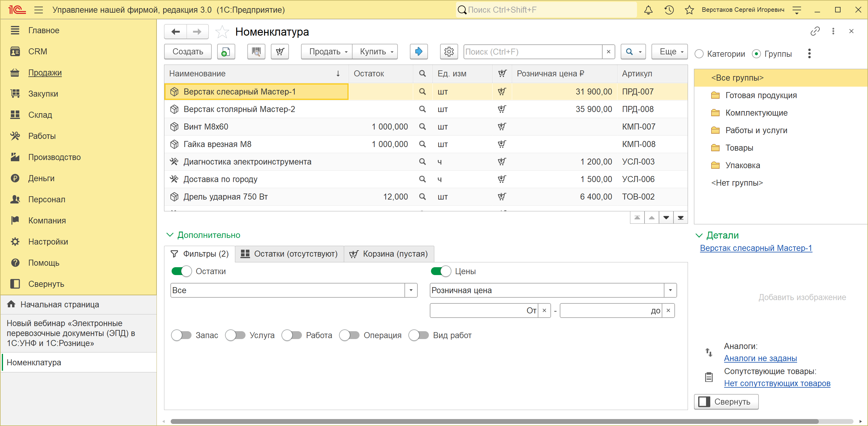Screen dimensions: 868x426
Task: Jump to the top of the list
Action: point(637,218)
